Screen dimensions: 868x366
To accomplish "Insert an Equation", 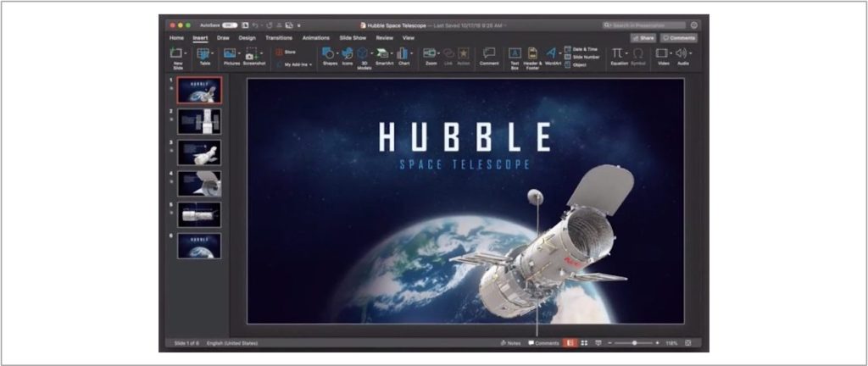I will (618, 55).
